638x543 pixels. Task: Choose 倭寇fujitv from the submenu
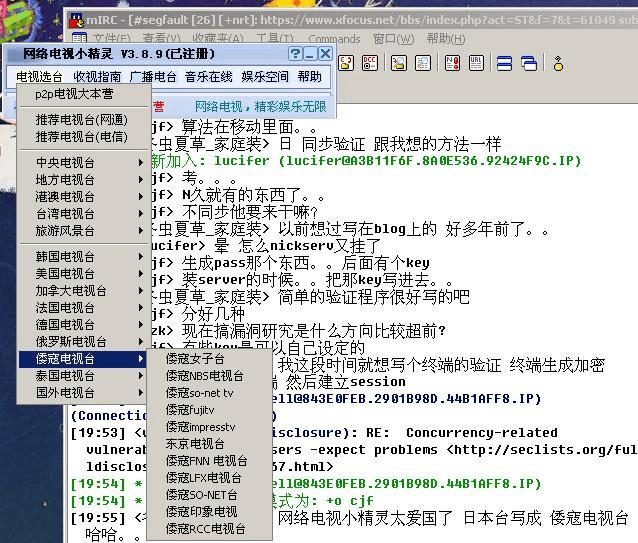[210, 410]
